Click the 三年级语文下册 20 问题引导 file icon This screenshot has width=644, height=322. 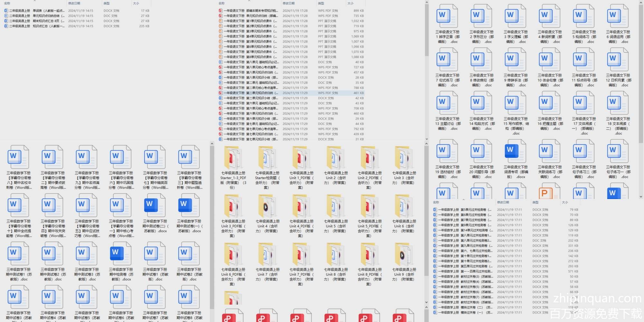click(481, 151)
